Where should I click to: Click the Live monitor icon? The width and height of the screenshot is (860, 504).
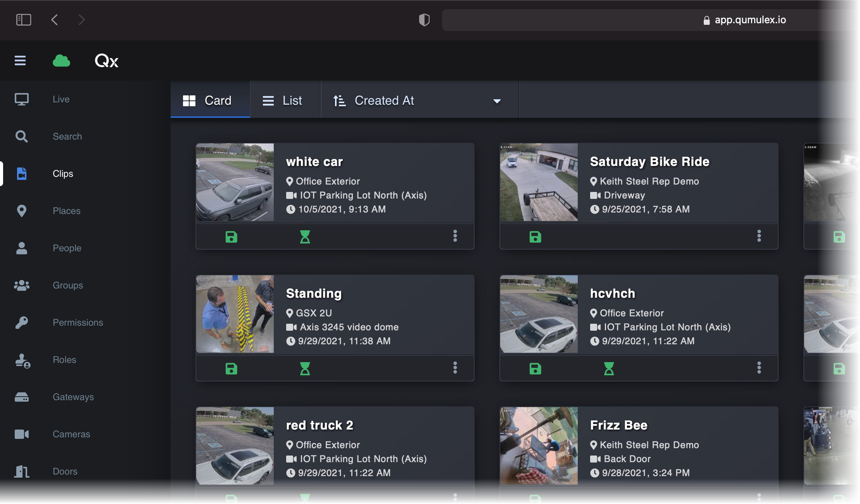[x=22, y=99]
